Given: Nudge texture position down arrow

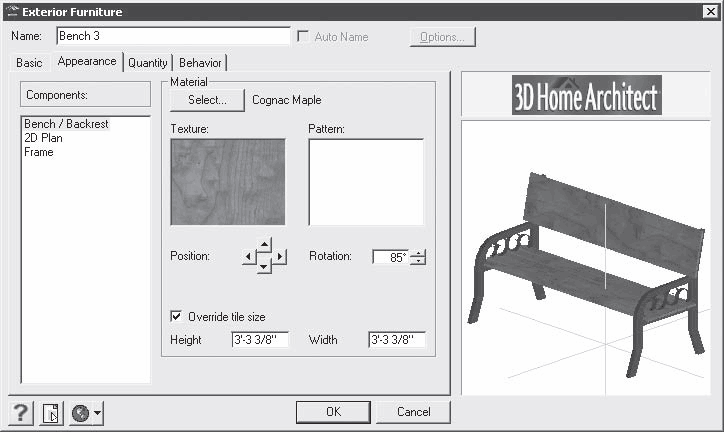Looking at the screenshot, I should click(264, 268).
